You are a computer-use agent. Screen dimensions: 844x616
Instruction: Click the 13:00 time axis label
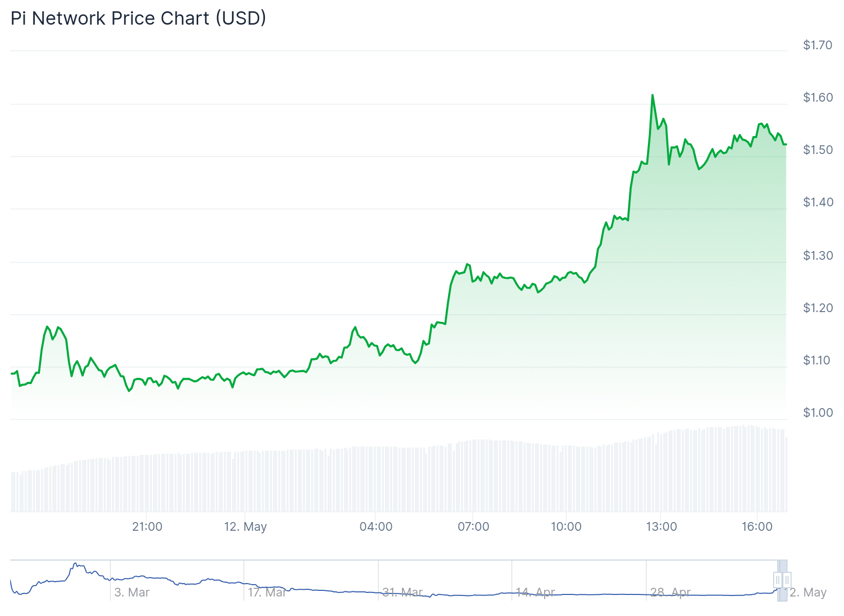[661, 527]
